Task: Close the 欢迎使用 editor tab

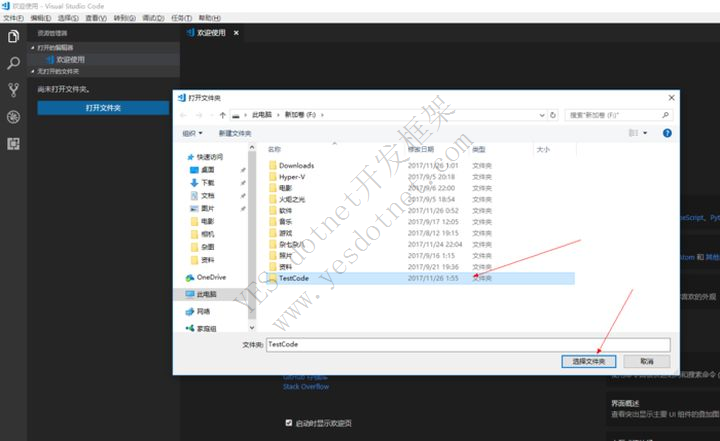Action: pos(236,33)
